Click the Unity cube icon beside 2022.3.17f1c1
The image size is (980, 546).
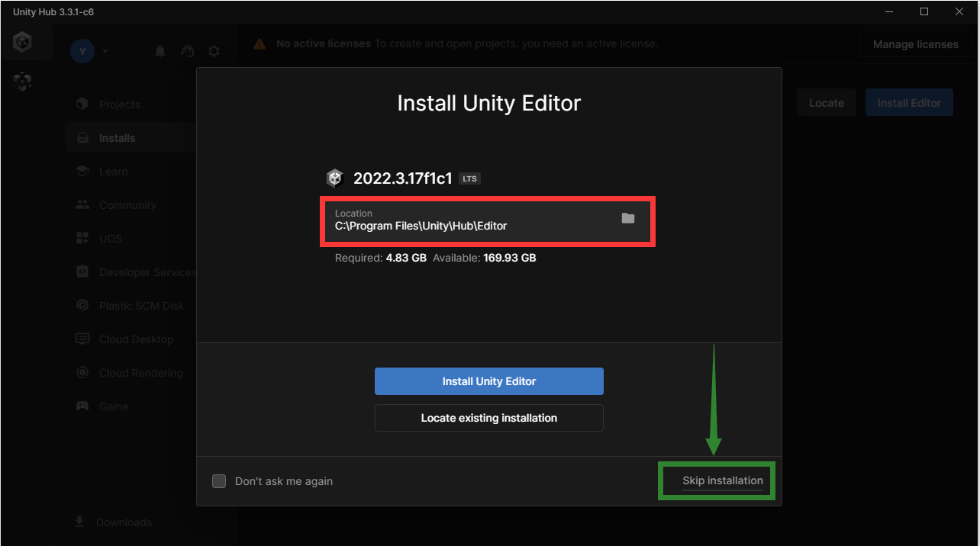tap(335, 178)
